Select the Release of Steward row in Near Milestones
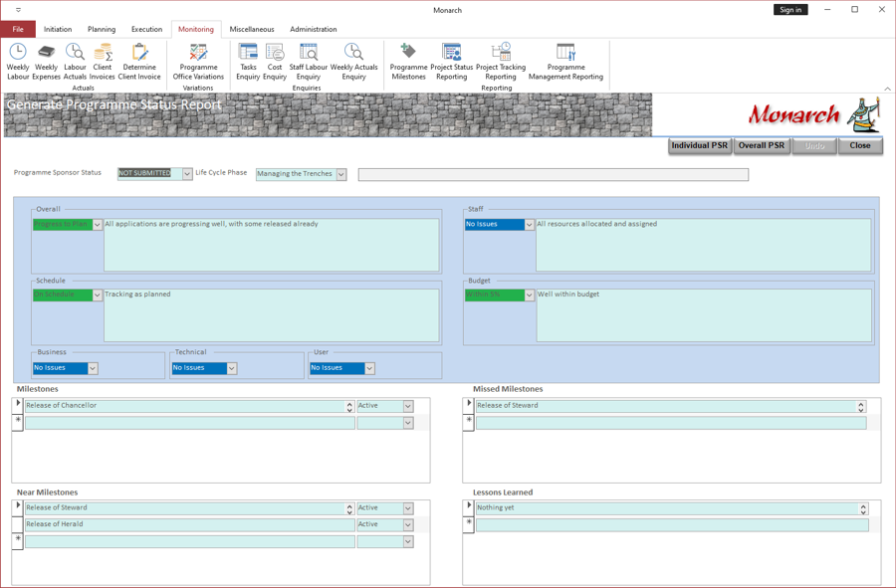The height and width of the screenshot is (588, 896). (190, 508)
